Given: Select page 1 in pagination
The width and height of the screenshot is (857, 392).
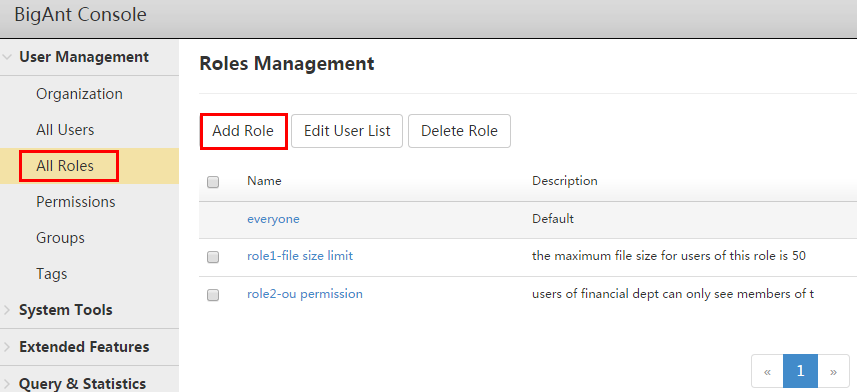Looking at the screenshot, I should coord(800,371).
